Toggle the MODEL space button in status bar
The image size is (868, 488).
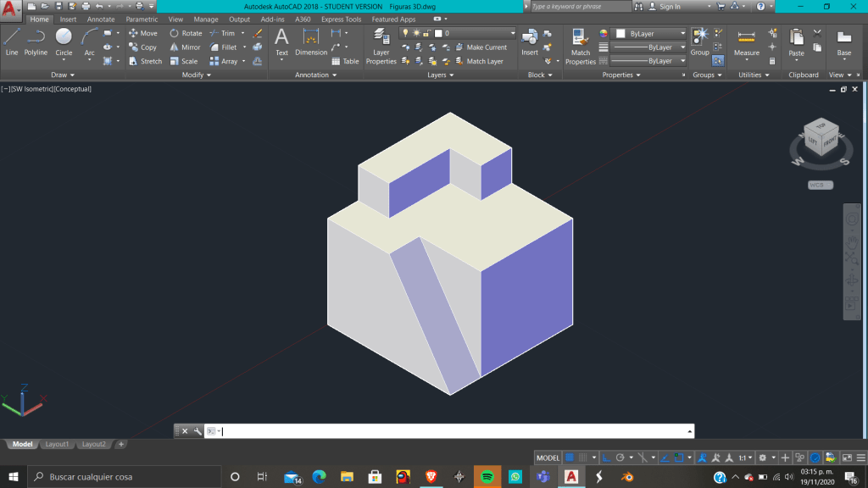point(548,457)
